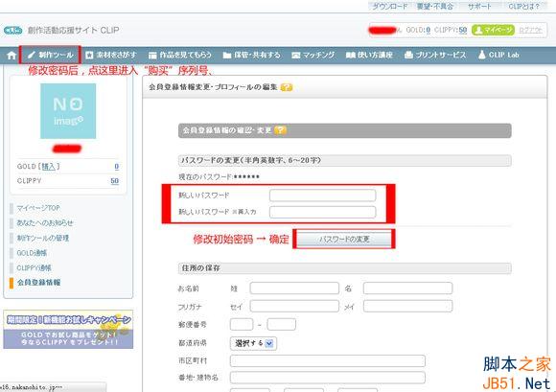Open GOLD通帳 in sidebar
The width and height of the screenshot is (556, 392).
[32, 253]
